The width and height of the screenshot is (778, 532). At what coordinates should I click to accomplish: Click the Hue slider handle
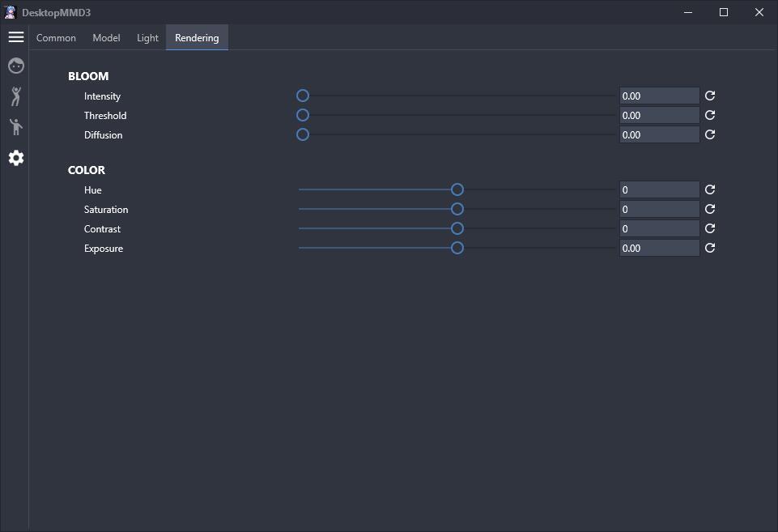[457, 189]
